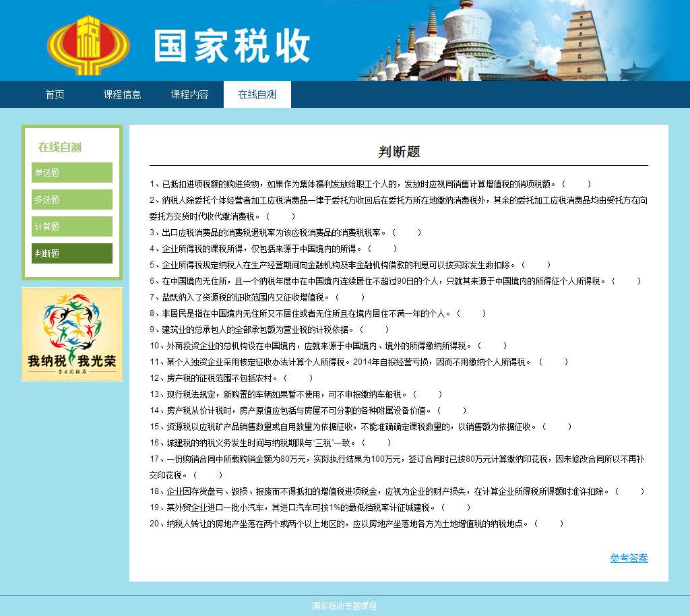Open the 参考答案 link

(629, 558)
